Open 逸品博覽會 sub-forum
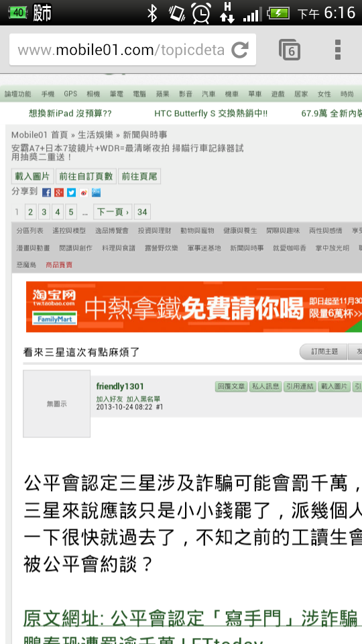Screen dimensions: 362x644 pyautogui.click(x=112, y=231)
